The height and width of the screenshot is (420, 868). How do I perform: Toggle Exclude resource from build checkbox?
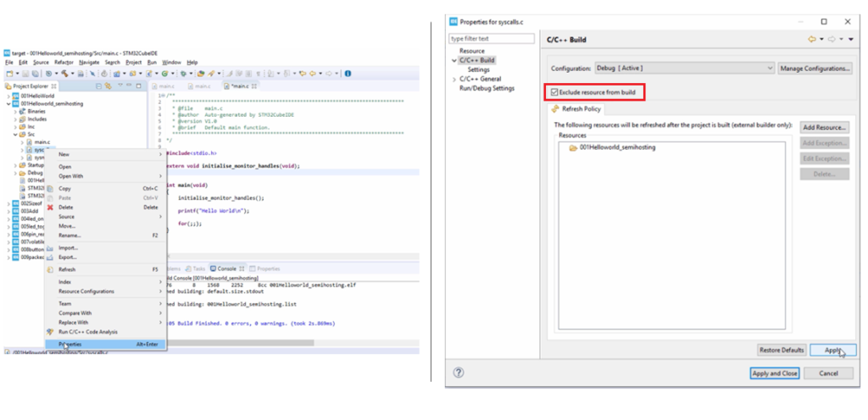(x=554, y=92)
